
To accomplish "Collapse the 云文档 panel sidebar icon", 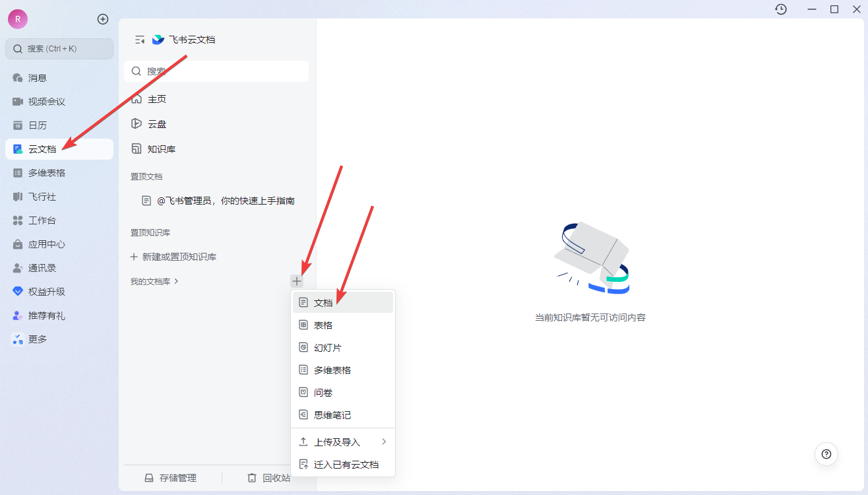I will pyautogui.click(x=139, y=39).
